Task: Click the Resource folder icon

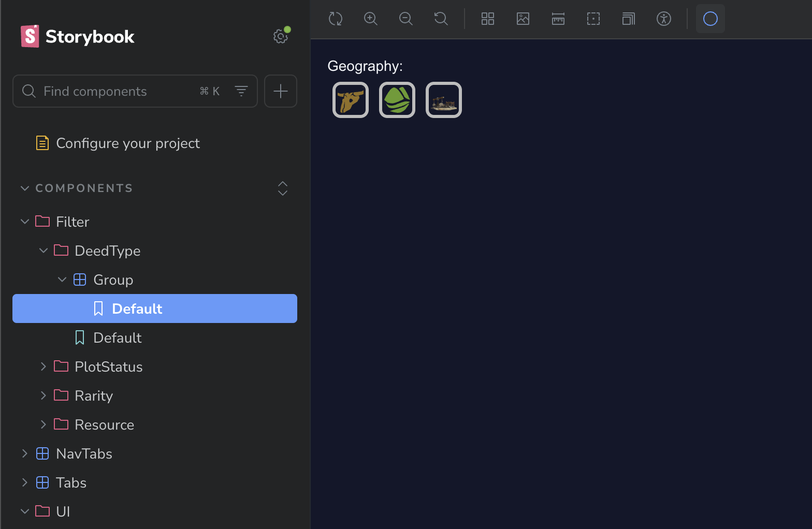Action: [61, 424]
